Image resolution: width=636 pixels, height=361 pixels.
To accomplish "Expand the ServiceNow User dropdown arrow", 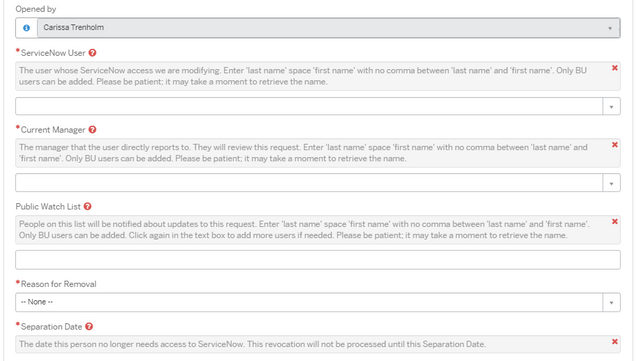I will pos(611,107).
